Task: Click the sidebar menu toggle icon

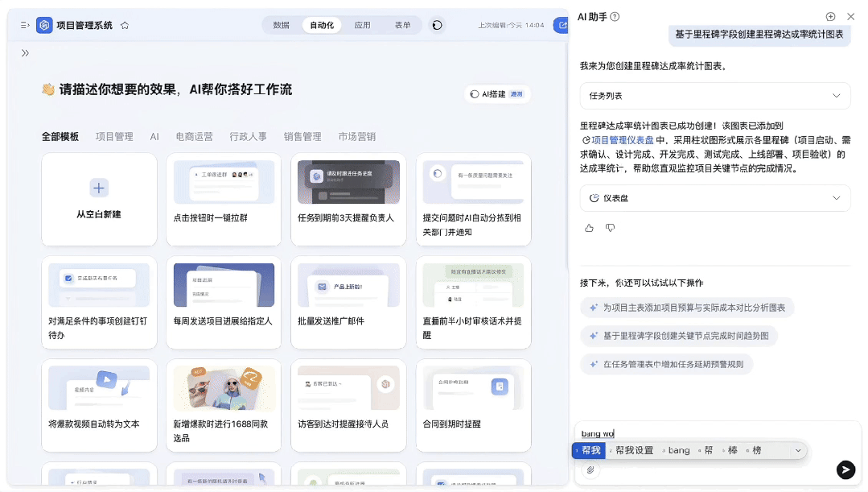Action: pyautogui.click(x=25, y=25)
